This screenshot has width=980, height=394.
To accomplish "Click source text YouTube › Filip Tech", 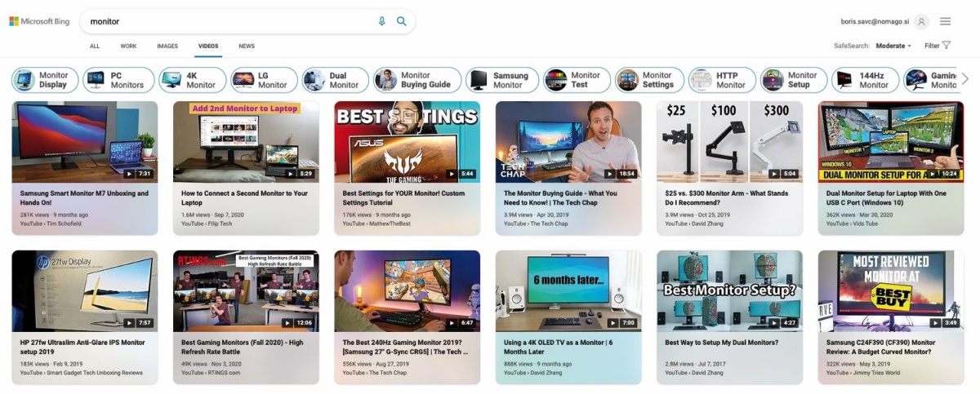I will click(x=207, y=224).
